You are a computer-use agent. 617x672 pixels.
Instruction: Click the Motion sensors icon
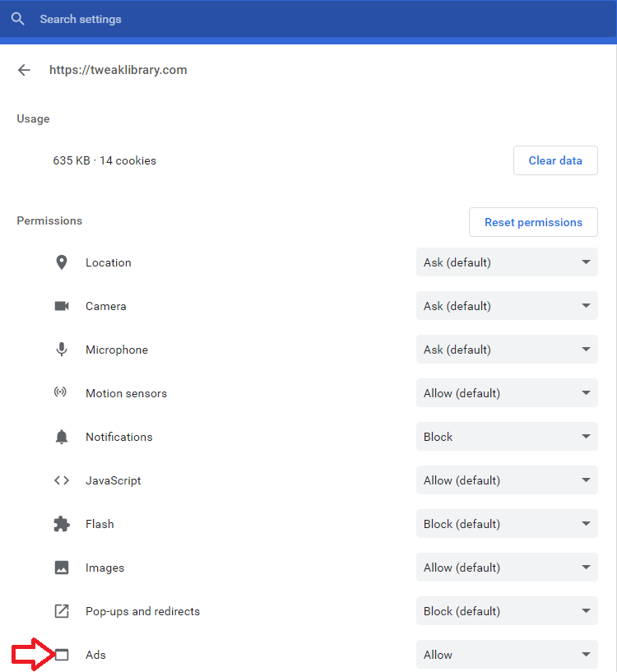62,392
